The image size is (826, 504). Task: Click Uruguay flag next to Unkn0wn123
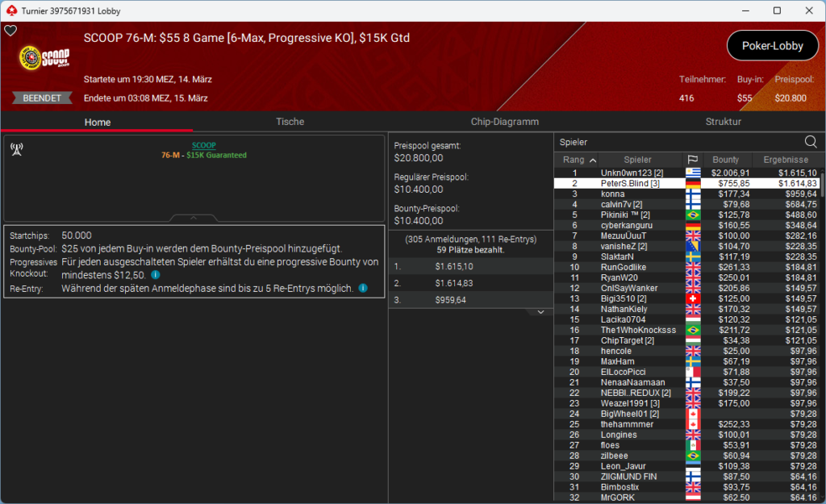coord(692,173)
